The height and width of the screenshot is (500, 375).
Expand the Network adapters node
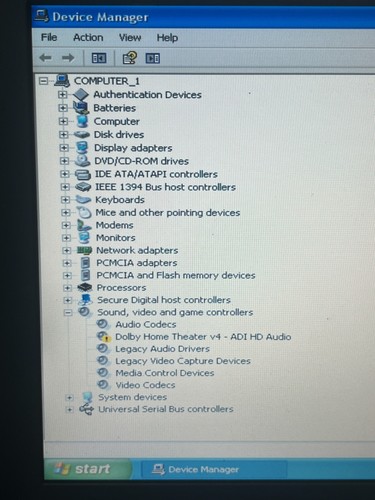coord(66,250)
